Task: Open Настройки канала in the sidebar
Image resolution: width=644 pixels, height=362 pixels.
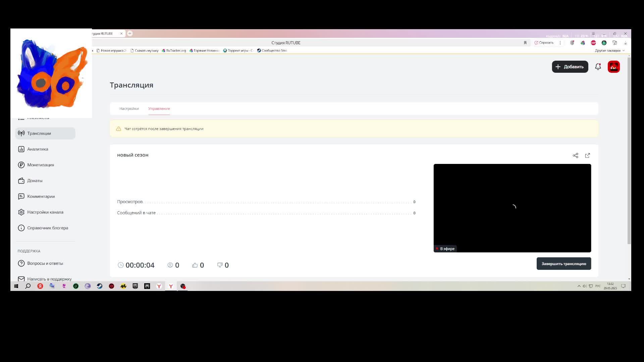Action: coord(45,212)
